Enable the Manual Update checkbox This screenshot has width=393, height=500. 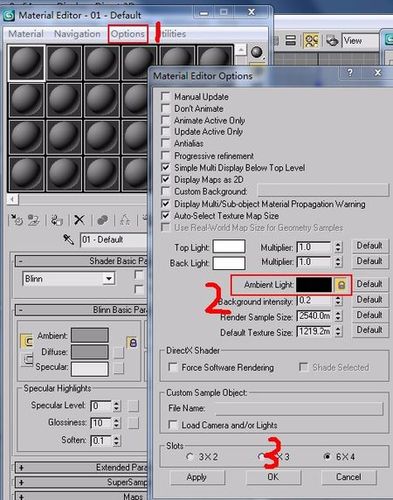165,96
